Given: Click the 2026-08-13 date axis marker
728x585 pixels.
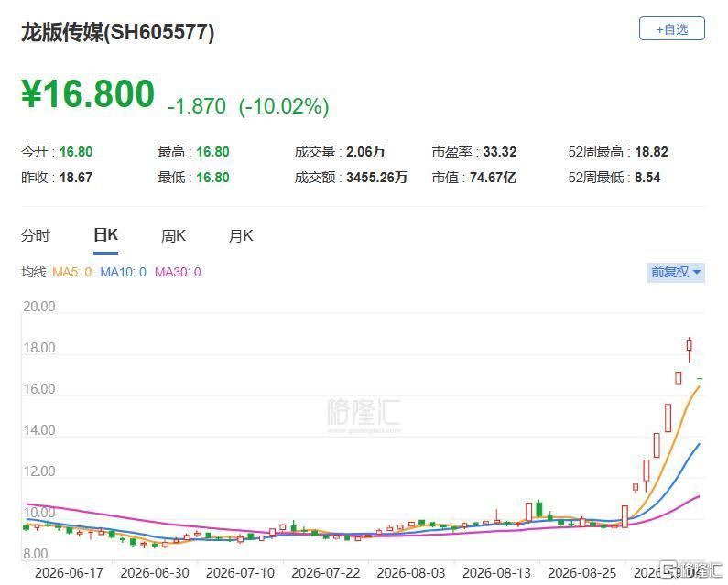Looking at the screenshot, I should (x=496, y=573).
